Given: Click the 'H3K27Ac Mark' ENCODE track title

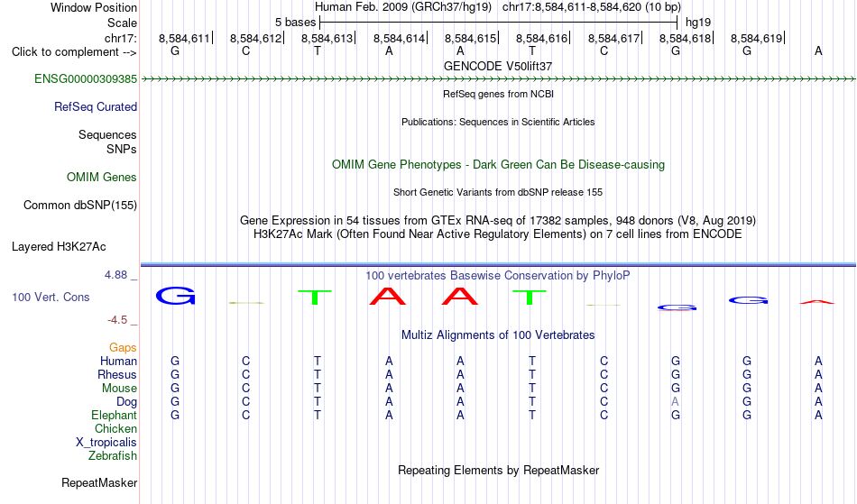Looking at the screenshot, I should (498, 234).
